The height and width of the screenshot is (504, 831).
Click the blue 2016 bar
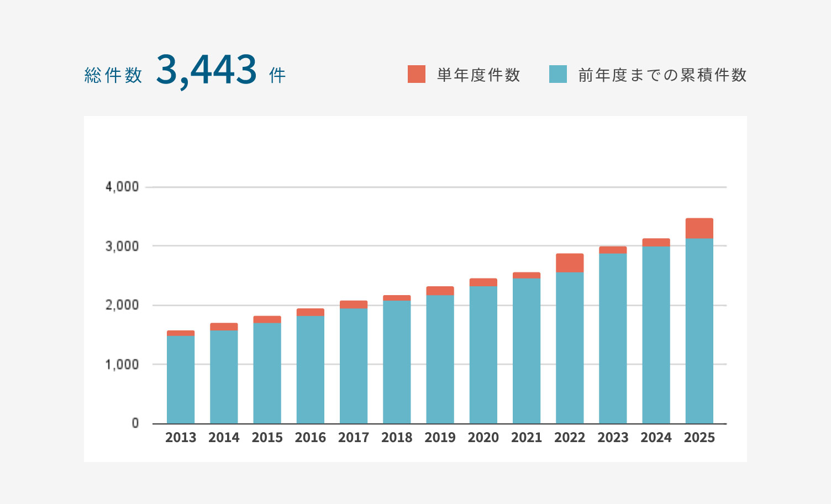[x=311, y=370]
